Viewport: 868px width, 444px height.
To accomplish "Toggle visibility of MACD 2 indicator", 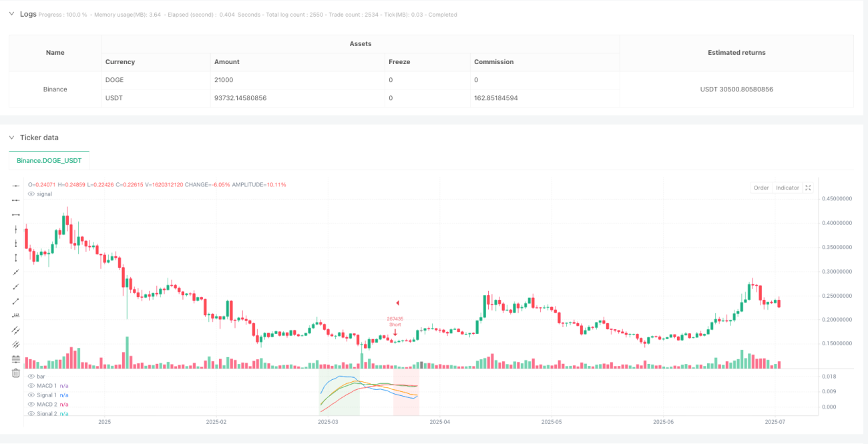I will pyautogui.click(x=31, y=405).
